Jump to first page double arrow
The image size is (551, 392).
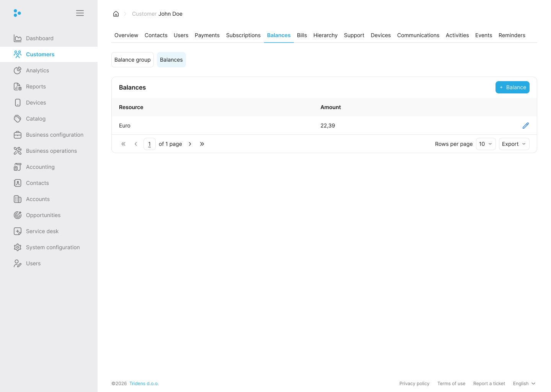click(123, 144)
